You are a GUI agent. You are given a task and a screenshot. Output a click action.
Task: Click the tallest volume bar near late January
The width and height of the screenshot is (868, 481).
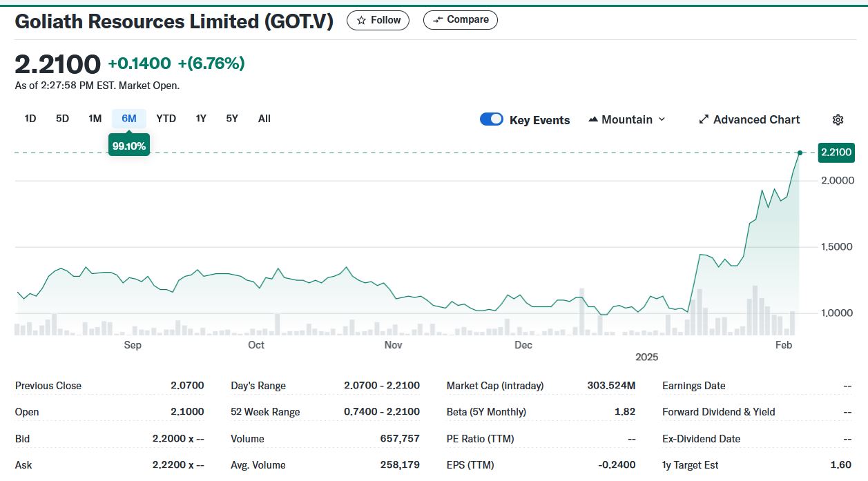755,311
